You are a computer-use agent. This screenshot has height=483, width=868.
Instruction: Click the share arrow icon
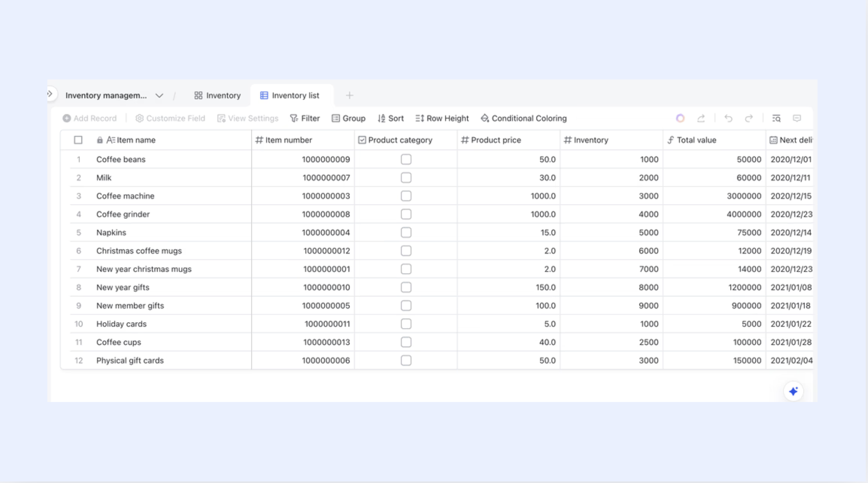(x=701, y=118)
